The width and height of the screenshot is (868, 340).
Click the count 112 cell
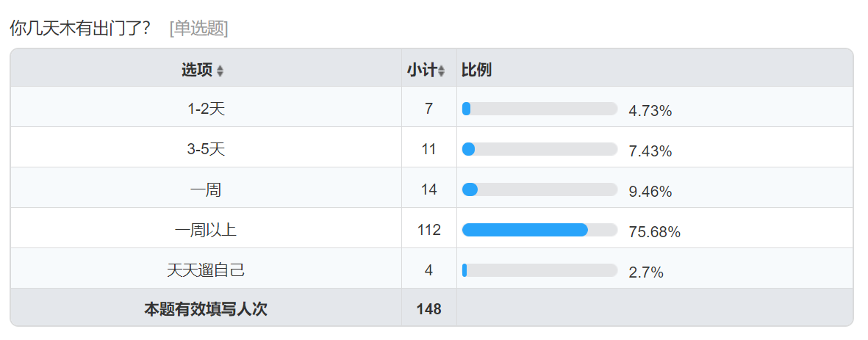[429, 231]
